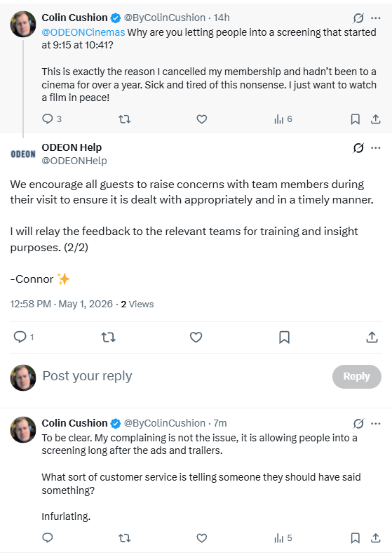Bookmark the ODEON Help reply
392x555 pixels.
pyautogui.click(x=284, y=337)
